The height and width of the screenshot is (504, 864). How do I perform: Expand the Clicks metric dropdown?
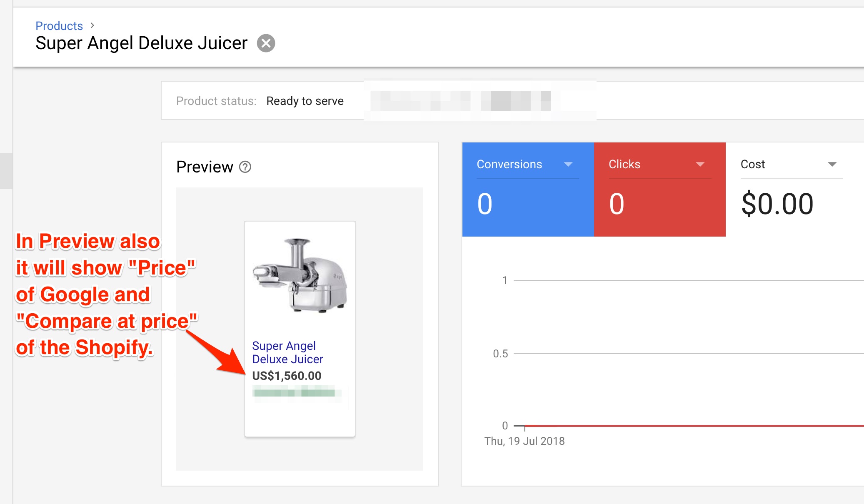(700, 164)
